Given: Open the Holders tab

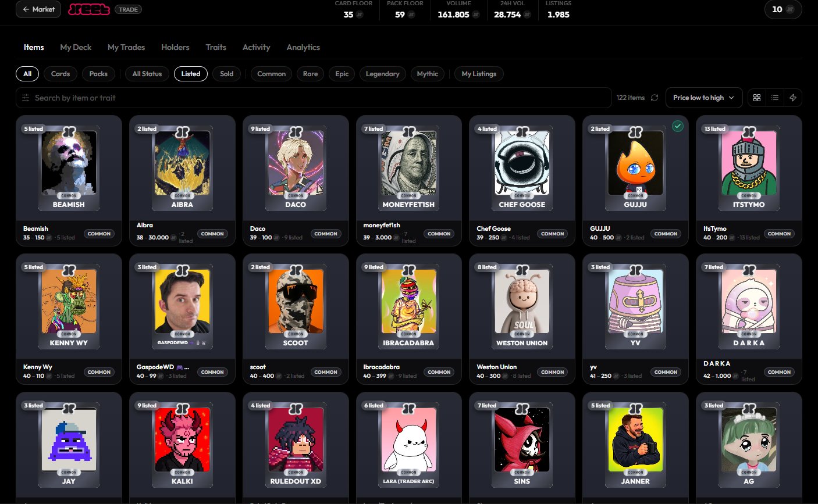Looking at the screenshot, I should (175, 47).
